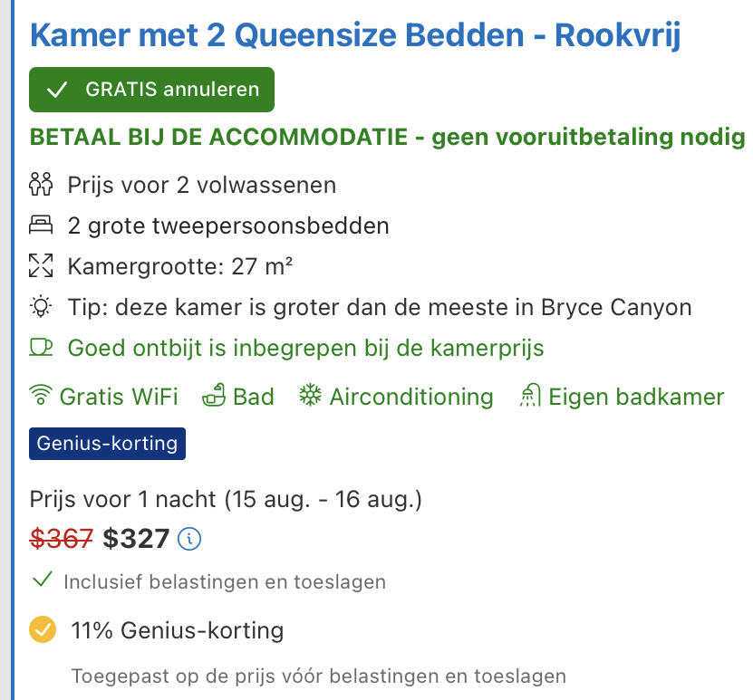Click the two adults guests icon
This screenshot has height=700, width=753.
click(x=42, y=186)
